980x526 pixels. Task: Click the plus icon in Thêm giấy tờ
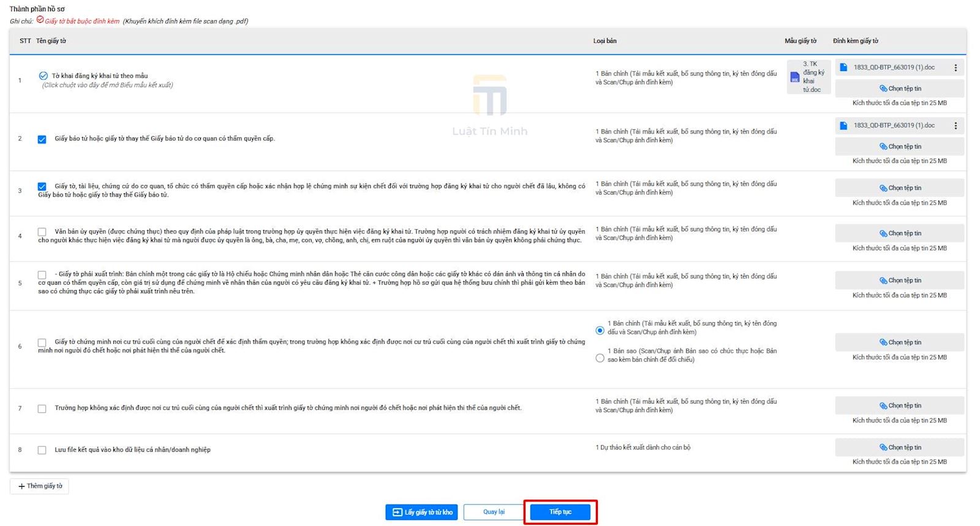[21, 486]
